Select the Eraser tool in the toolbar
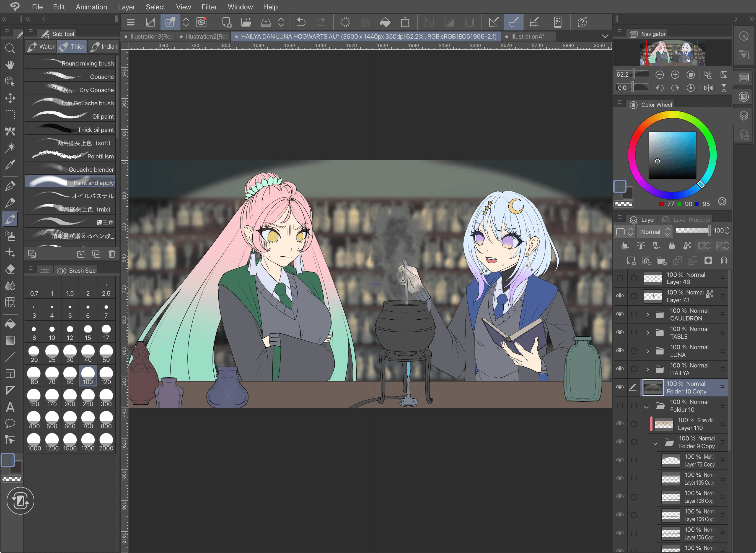 point(10,269)
